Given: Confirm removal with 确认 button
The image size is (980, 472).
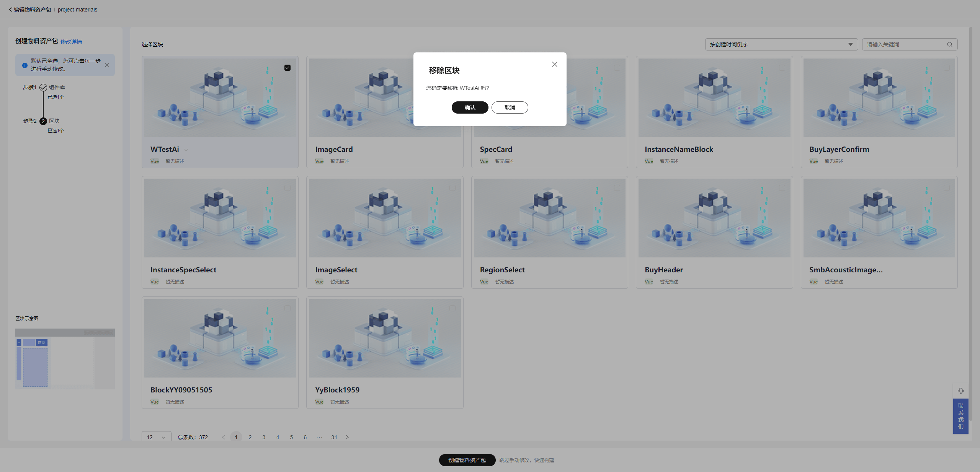Looking at the screenshot, I should (470, 107).
